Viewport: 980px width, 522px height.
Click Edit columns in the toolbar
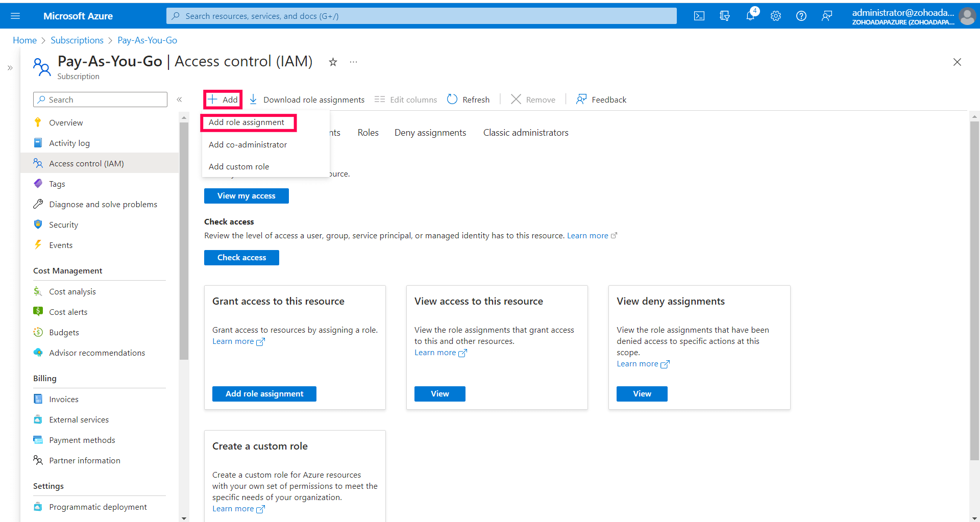coord(405,99)
